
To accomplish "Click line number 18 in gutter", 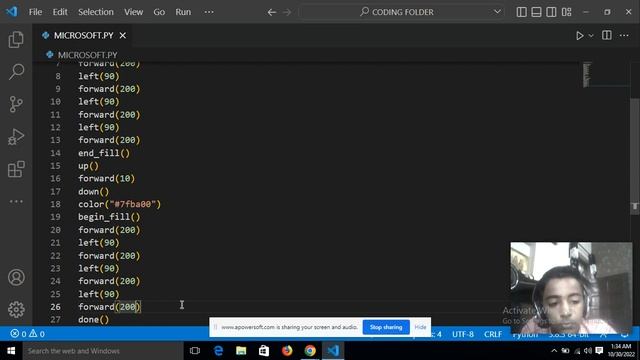I will pos(55,204).
